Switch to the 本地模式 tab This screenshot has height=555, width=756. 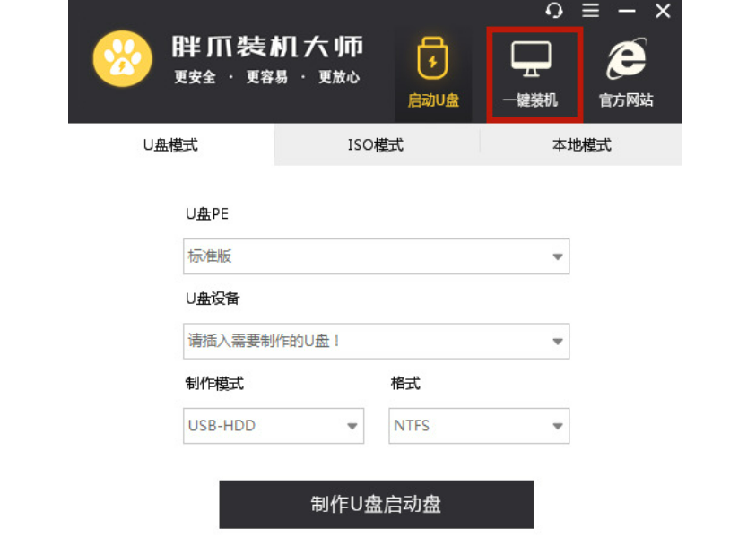(581, 144)
